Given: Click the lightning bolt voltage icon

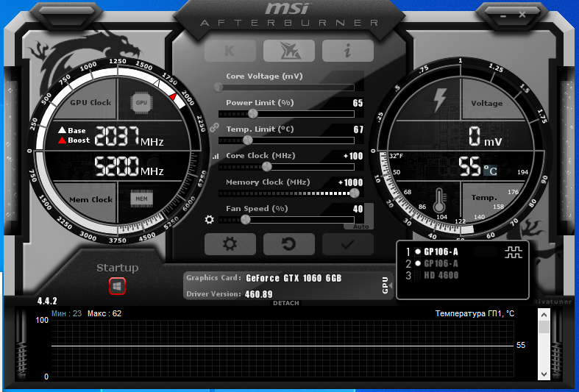Looking at the screenshot, I should coord(439,100).
